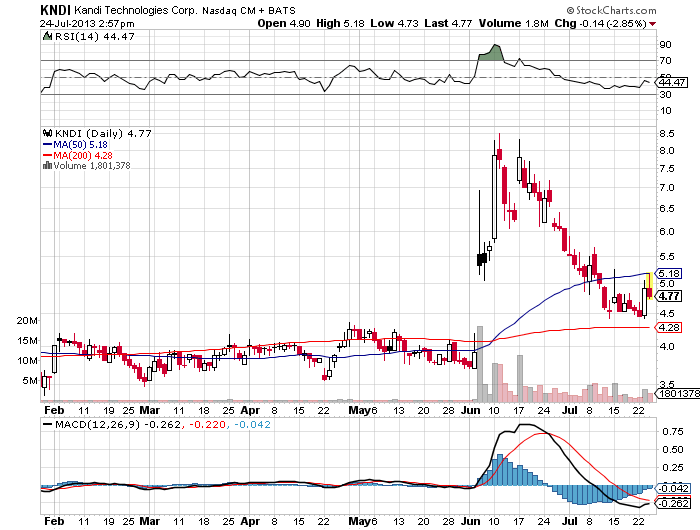The width and height of the screenshot is (700, 530).
Task: Click the red down arrow next to Chg
Action: pyautogui.click(x=653, y=24)
